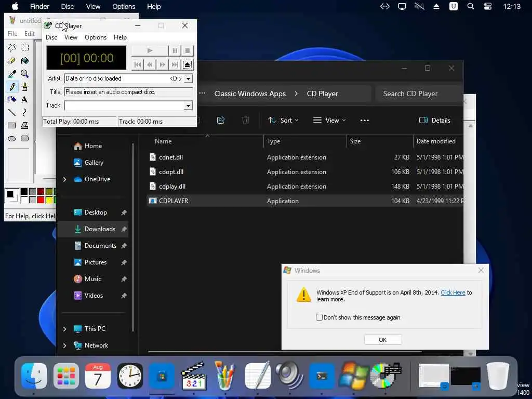Select the rectangular Select tool in Paint
The width and height of the screenshot is (532, 399).
tap(24, 47)
